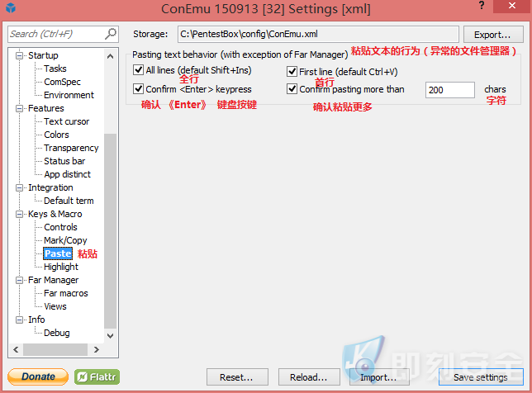This screenshot has height=393, width=532.
Task: Click the Reload... button
Action: [x=309, y=377]
